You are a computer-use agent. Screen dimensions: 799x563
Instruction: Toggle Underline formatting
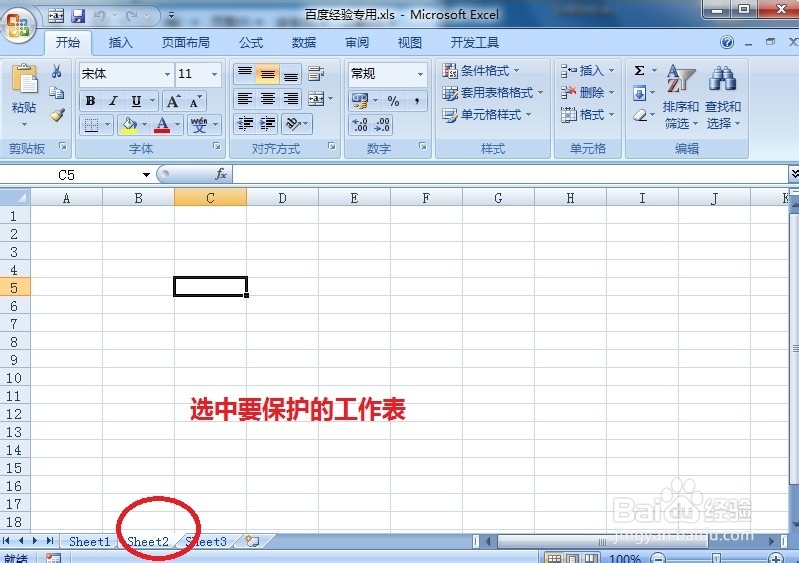[136, 101]
